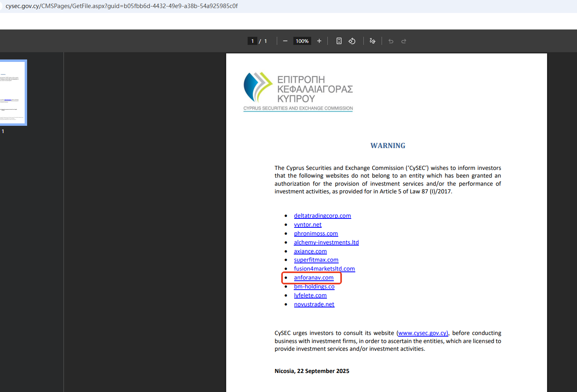Zoom out with the minus button
The image size is (577, 392).
pos(285,41)
